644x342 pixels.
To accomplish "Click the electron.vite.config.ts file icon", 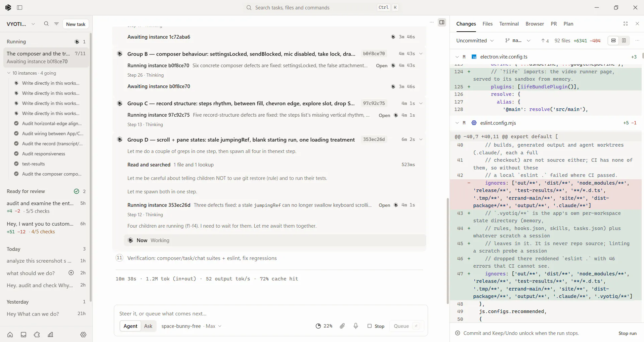I will [474, 57].
